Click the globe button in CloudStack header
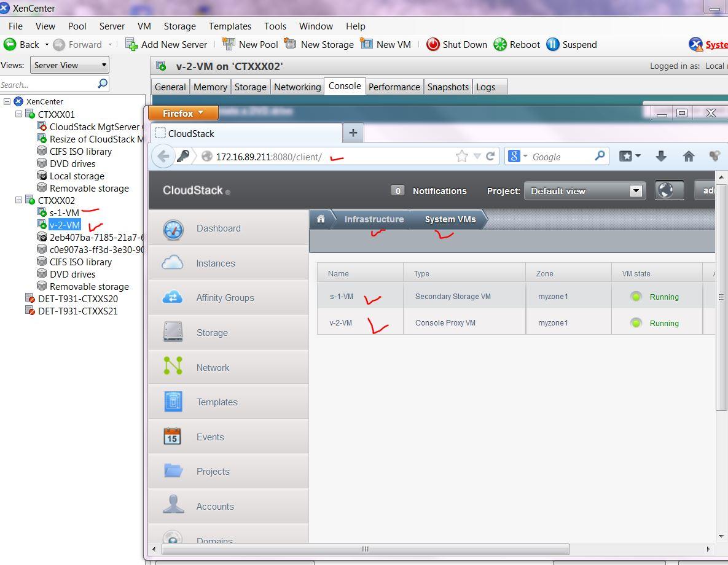 point(669,190)
